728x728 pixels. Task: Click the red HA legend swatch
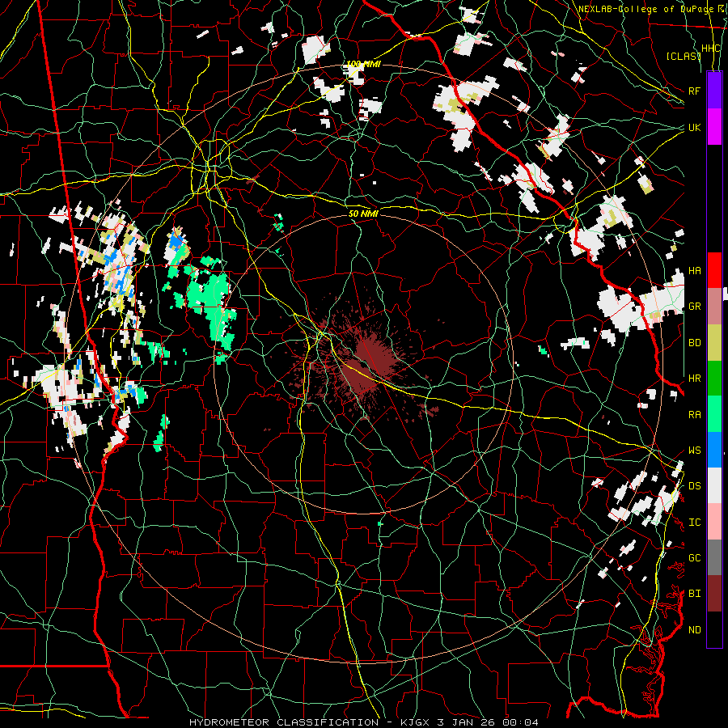[714, 270]
